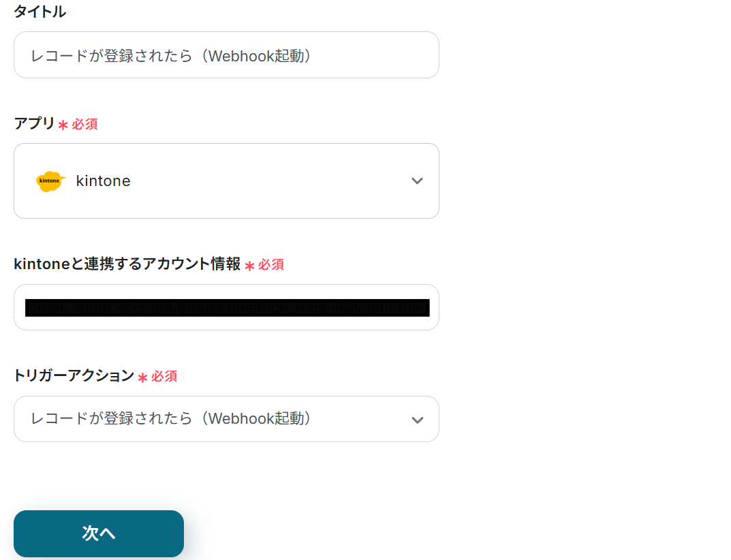The height and width of the screenshot is (560, 731).
Task: Click the kintone cloud logo icon
Action: [x=50, y=181]
